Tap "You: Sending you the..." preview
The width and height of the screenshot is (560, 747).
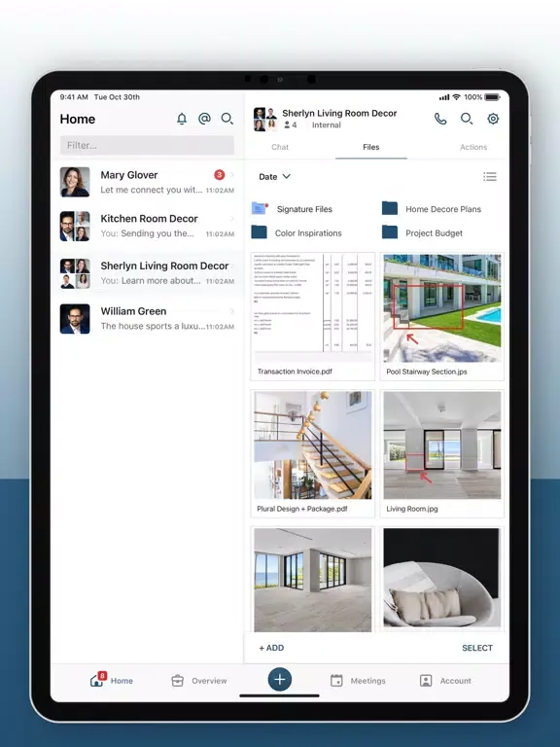147,233
